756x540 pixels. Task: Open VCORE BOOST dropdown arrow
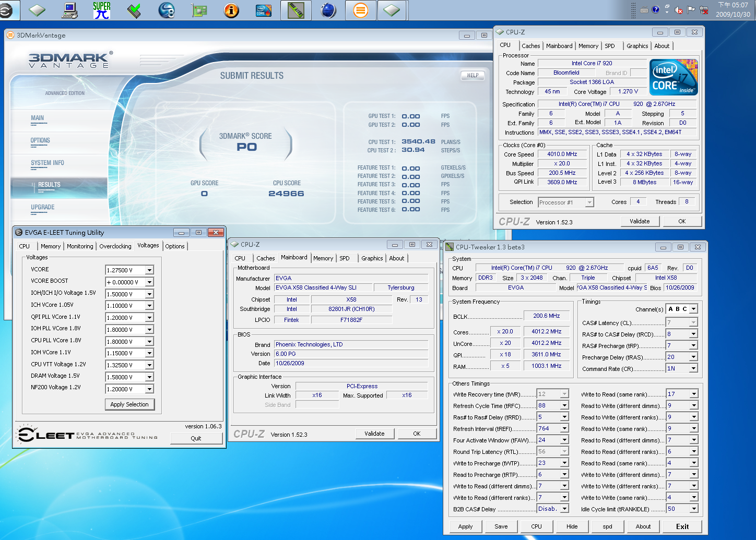click(x=149, y=282)
